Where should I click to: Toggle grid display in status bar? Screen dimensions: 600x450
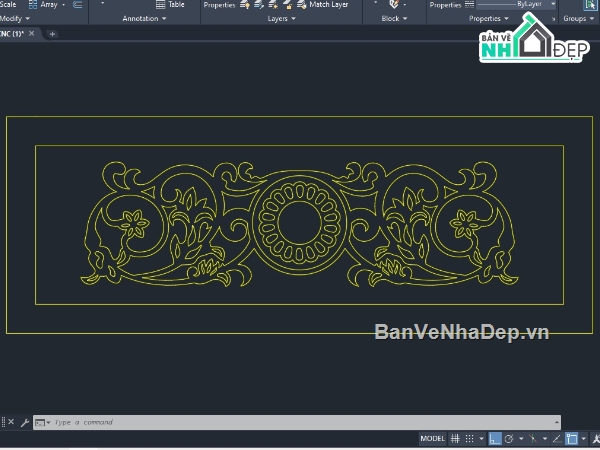[x=456, y=439]
